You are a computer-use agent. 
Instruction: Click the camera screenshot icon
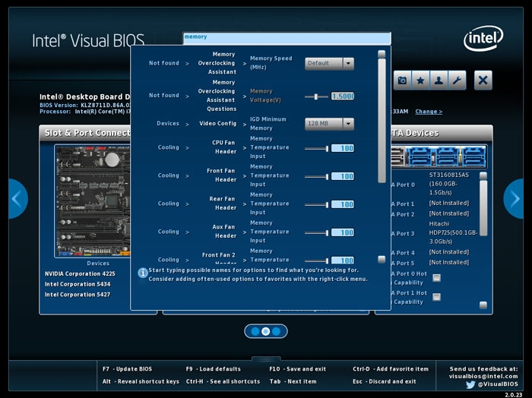(402, 81)
